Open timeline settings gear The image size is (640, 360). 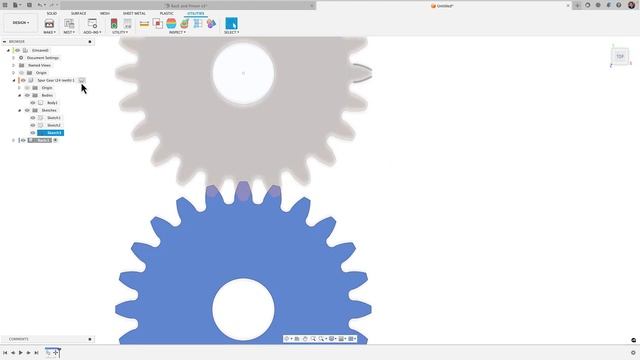click(x=633, y=353)
